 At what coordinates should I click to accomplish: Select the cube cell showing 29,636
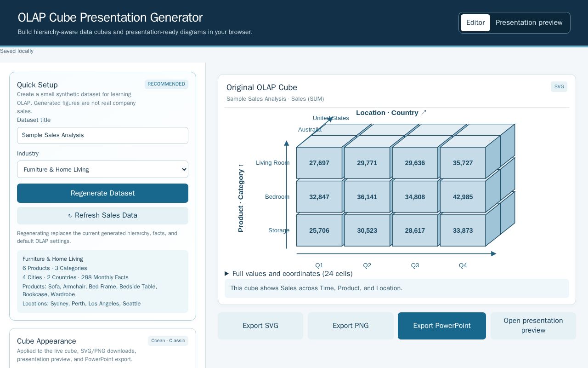click(415, 163)
